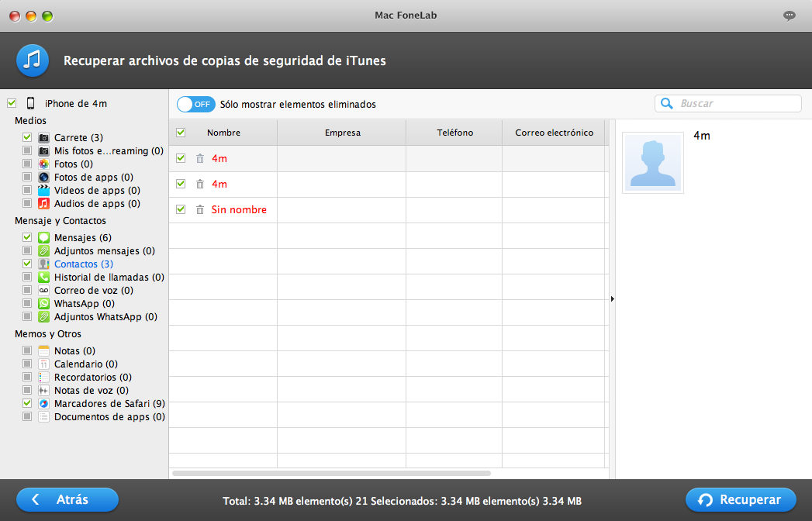Viewport: 812px width, 521px height.
Task: Click the Calendario icon
Action: (x=44, y=364)
